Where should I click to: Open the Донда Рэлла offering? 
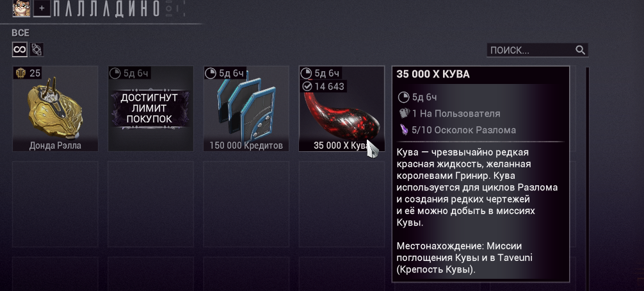point(56,108)
